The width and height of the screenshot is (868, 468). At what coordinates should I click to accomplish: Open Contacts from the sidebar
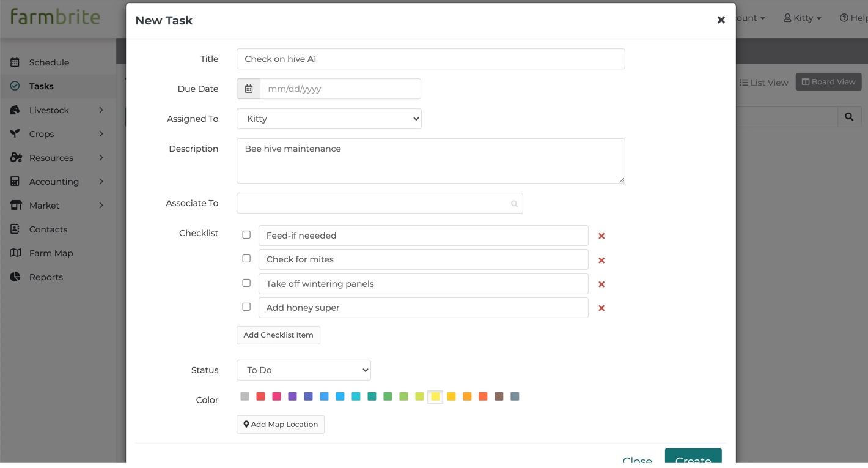point(48,229)
